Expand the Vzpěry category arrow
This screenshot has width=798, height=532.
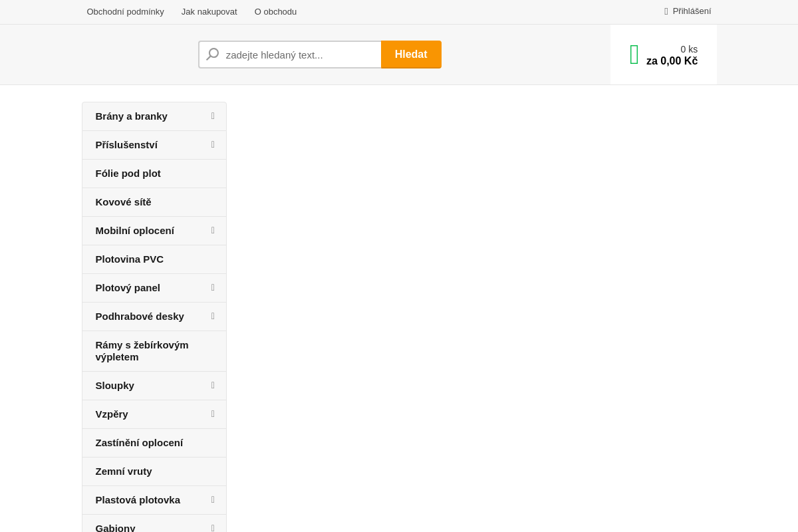click(x=213, y=414)
